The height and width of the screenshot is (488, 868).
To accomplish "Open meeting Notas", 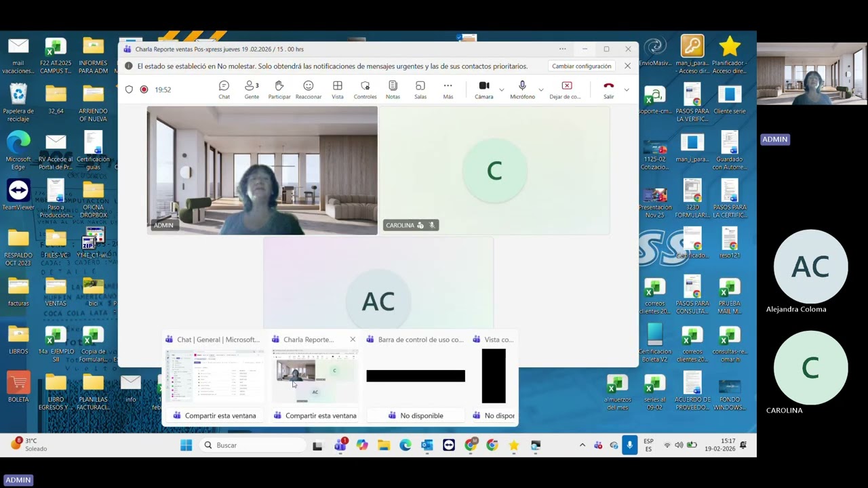I will click(x=393, y=89).
